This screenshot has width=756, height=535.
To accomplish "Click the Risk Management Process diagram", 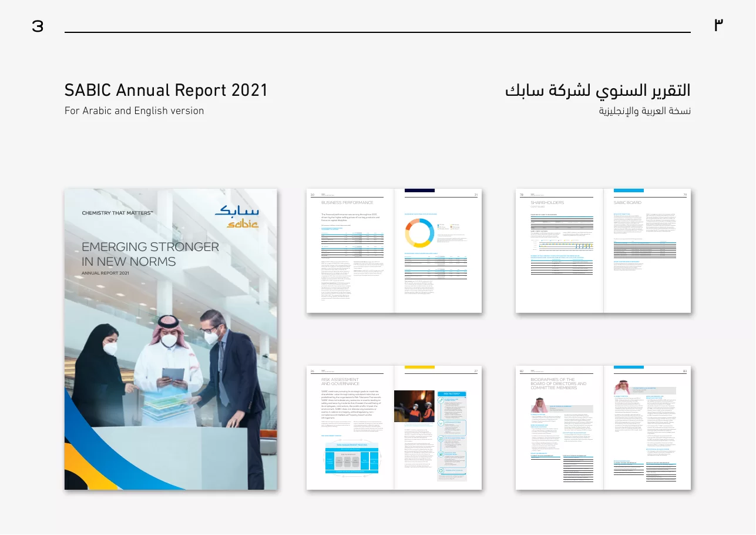I will click(352, 460).
